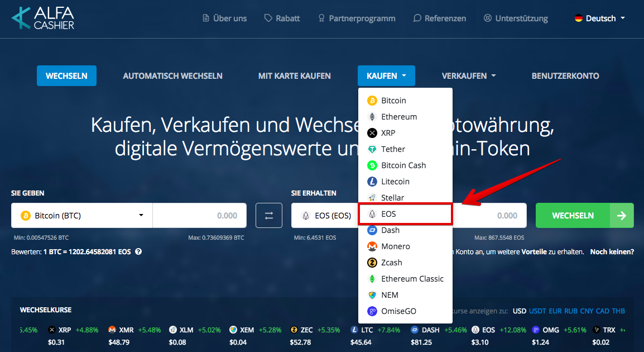Click the OMG icon in exchange rates ticker

click(x=536, y=330)
